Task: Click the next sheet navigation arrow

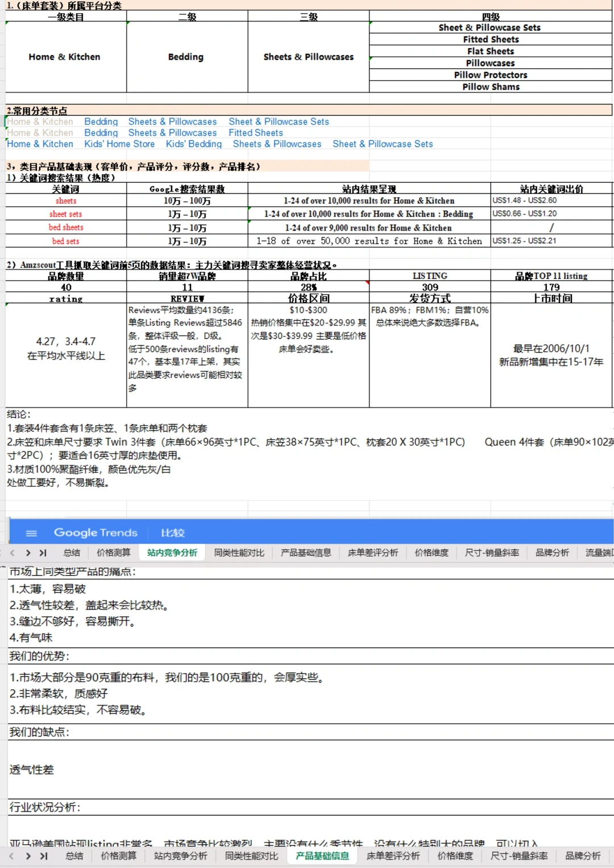Action: (27, 552)
